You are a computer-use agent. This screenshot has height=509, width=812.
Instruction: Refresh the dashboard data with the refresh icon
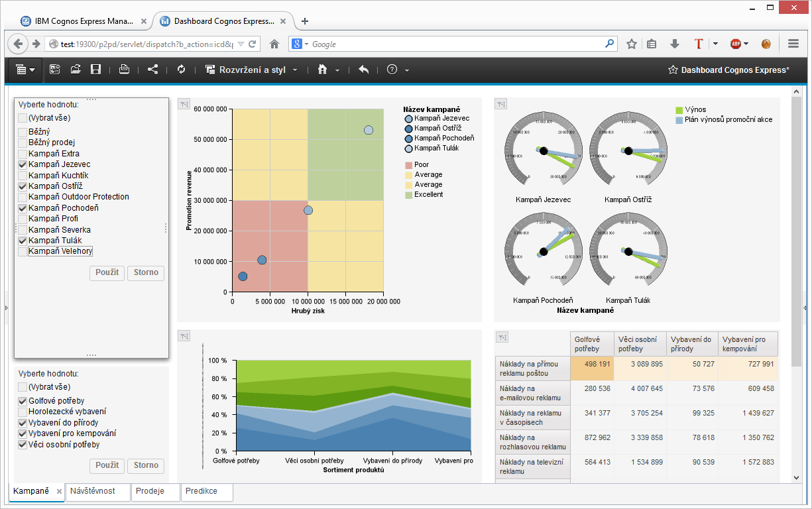[x=181, y=70]
